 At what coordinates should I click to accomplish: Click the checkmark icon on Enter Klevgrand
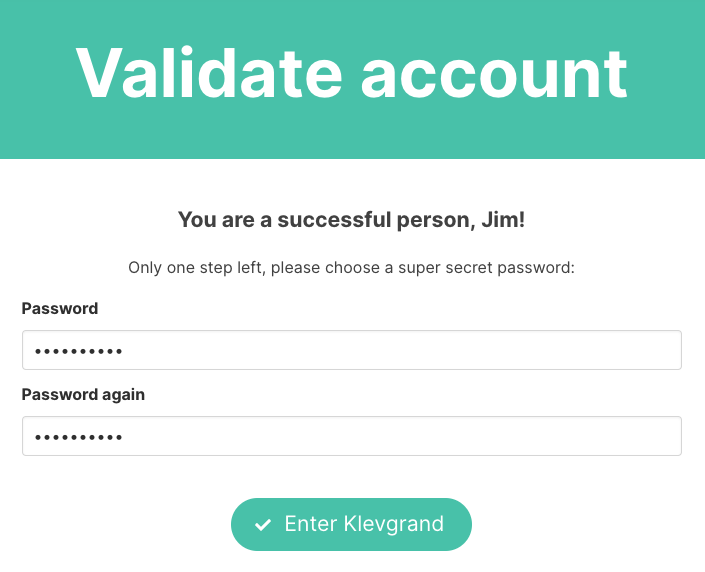(263, 525)
